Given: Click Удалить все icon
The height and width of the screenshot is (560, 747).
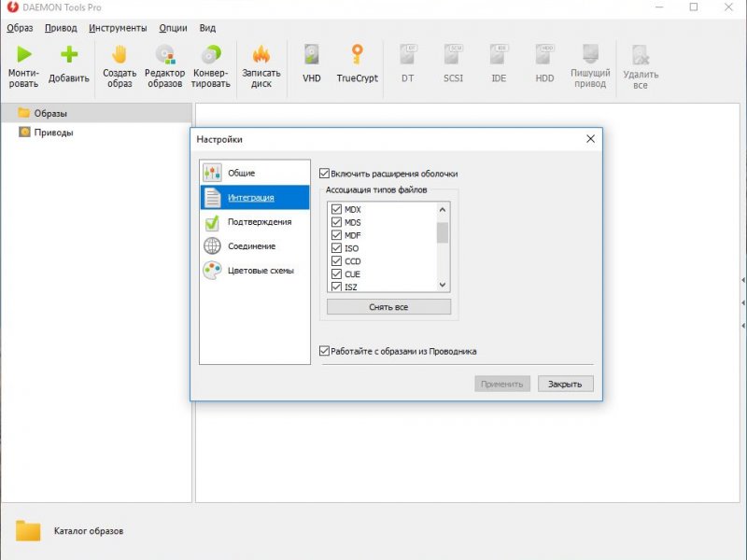Looking at the screenshot, I should click(x=641, y=55).
